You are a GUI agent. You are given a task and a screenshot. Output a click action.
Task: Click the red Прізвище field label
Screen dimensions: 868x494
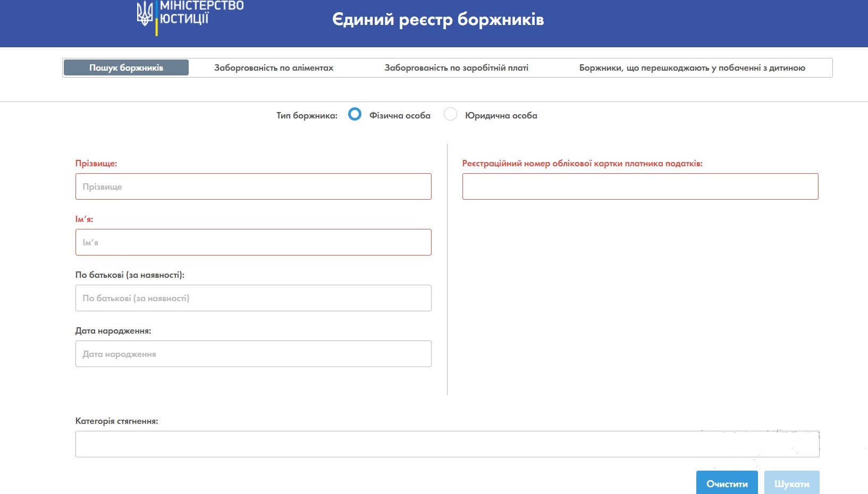click(96, 164)
